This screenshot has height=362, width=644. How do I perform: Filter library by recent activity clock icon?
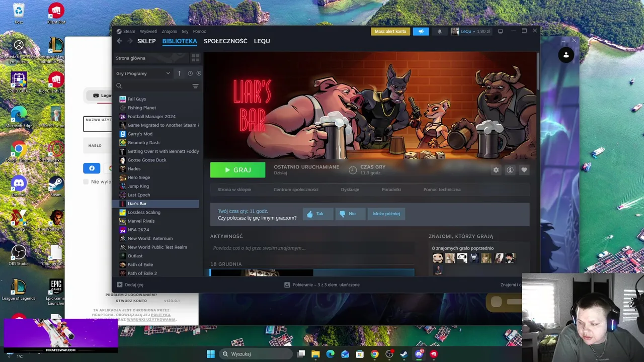[x=190, y=73]
